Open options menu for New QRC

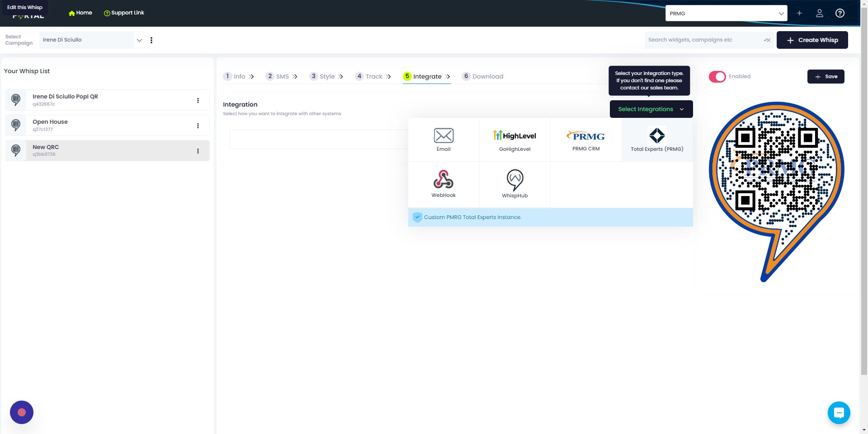[198, 151]
